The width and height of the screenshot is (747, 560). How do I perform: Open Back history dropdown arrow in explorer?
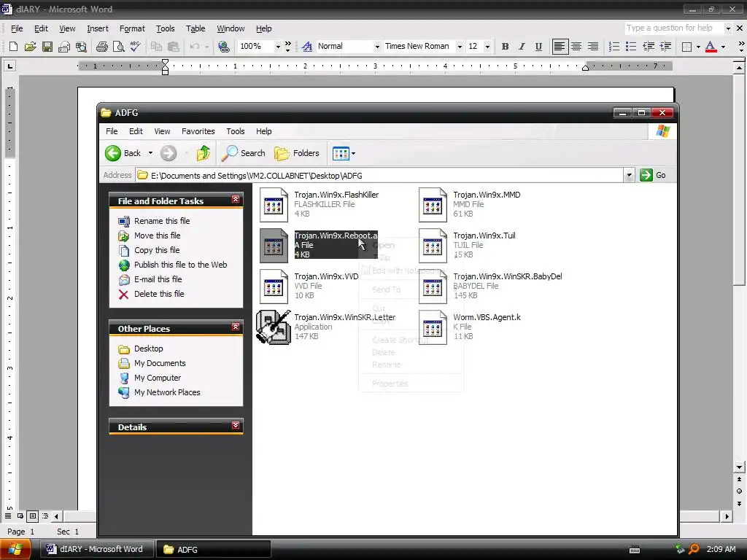click(x=150, y=153)
